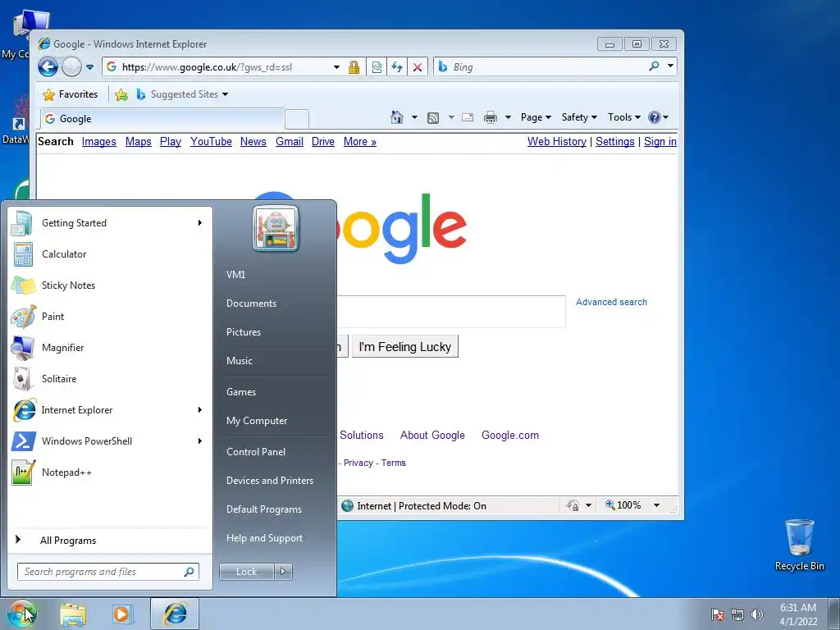Click the Refresh page icon
Screen dimensions: 840x630
coord(397,67)
